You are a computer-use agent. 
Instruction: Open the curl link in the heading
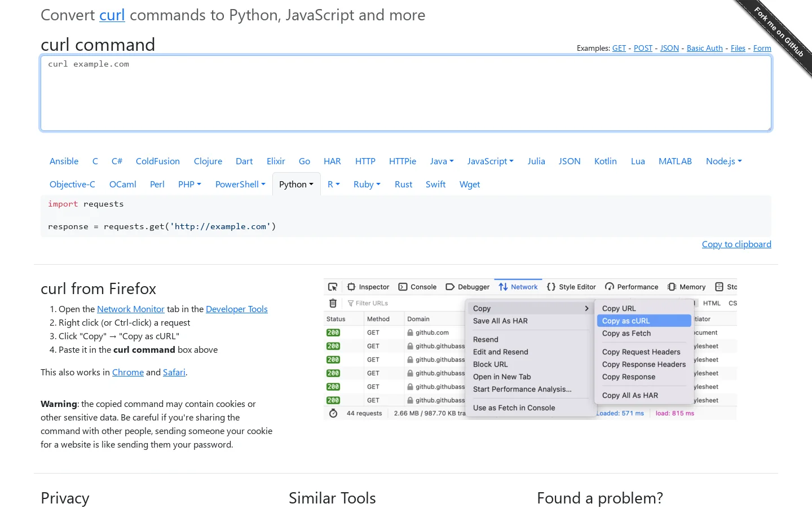pyautogui.click(x=112, y=15)
